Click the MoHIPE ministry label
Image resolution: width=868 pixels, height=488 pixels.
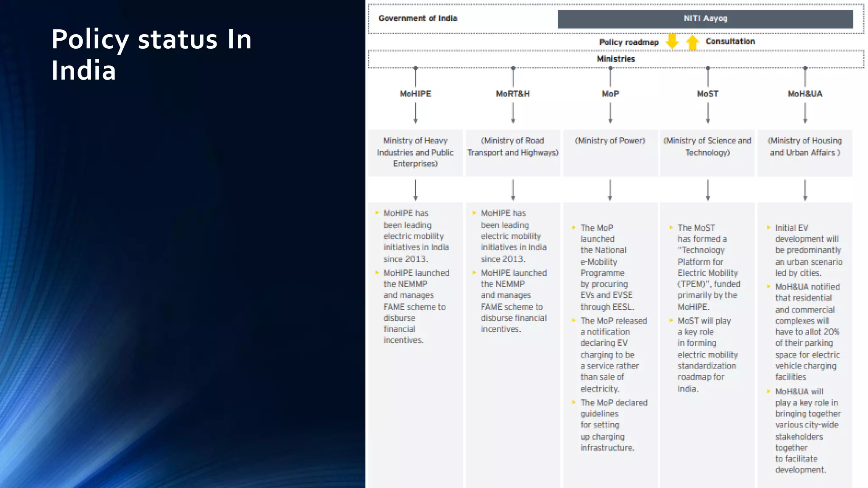tap(415, 94)
